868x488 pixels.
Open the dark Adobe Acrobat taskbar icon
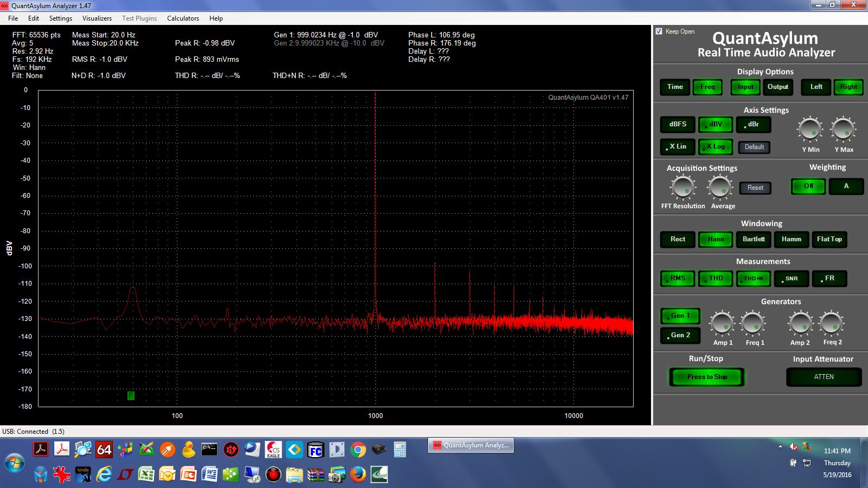pos(41,450)
